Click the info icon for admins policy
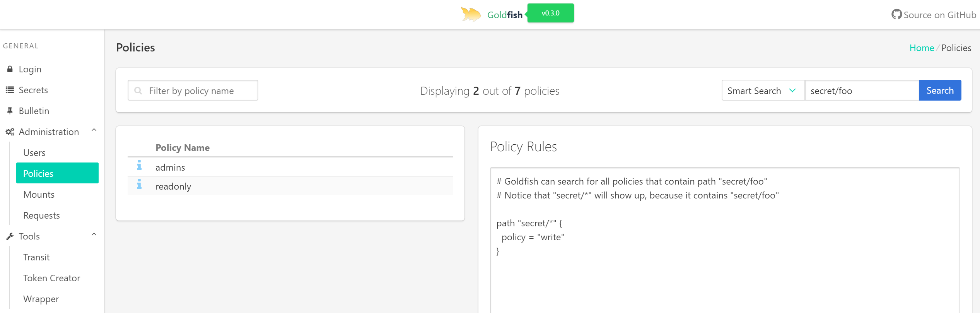The width and height of the screenshot is (980, 313). (139, 165)
